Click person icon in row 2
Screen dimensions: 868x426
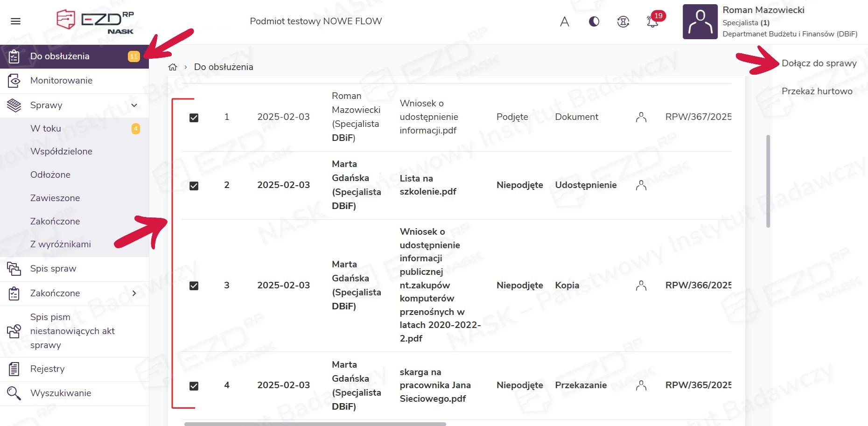[641, 185]
